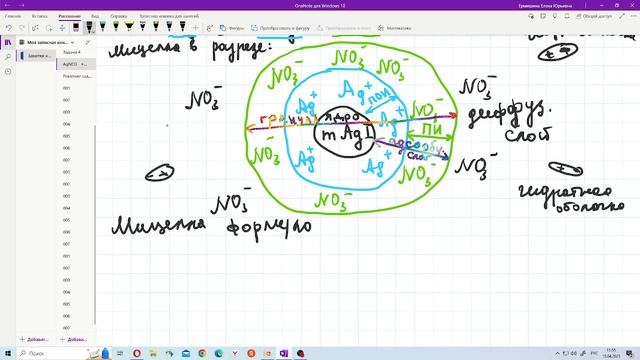This screenshot has width=640, height=360.
Task: Open the more options ellipsis menu
Action: coord(633,16)
